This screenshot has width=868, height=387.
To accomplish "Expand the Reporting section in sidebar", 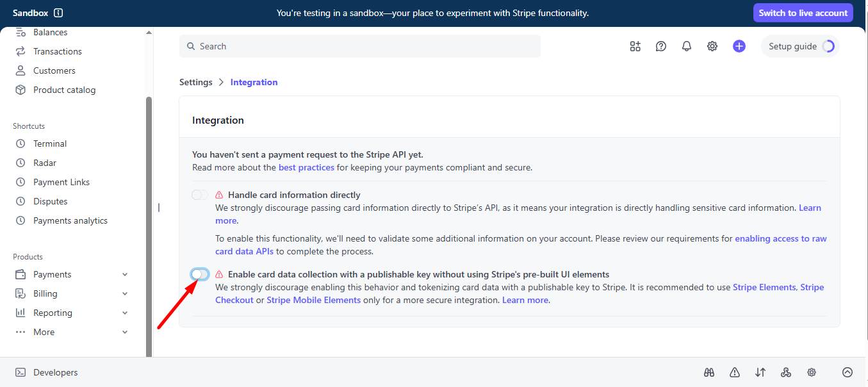I will click(125, 313).
